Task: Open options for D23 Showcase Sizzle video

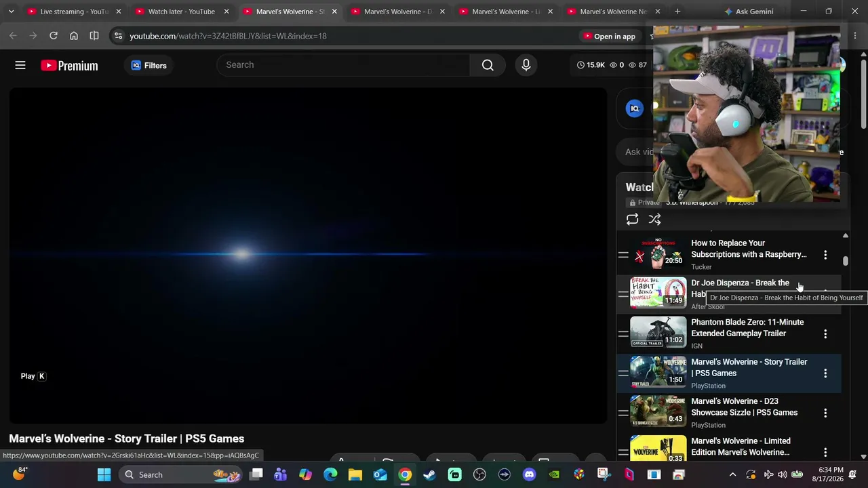Action: pos(825,413)
